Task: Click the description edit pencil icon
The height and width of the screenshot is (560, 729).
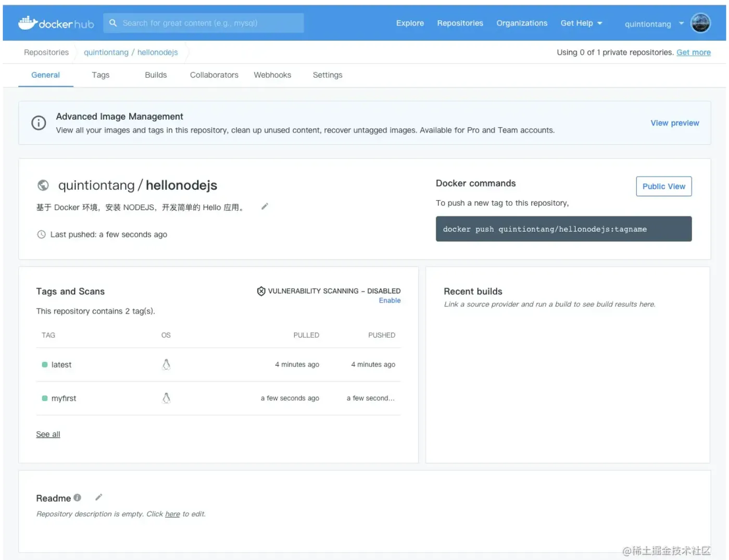Action: click(265, 207)
